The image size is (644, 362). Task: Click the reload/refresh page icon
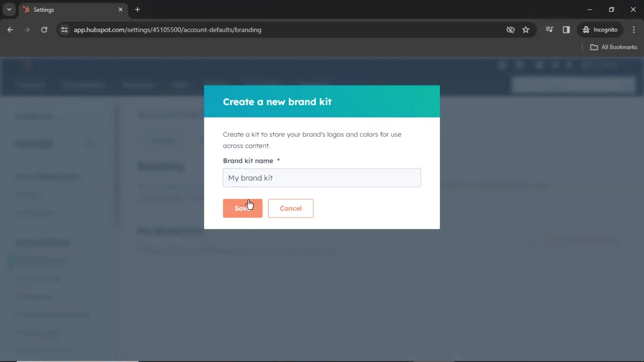click(44, 29)
